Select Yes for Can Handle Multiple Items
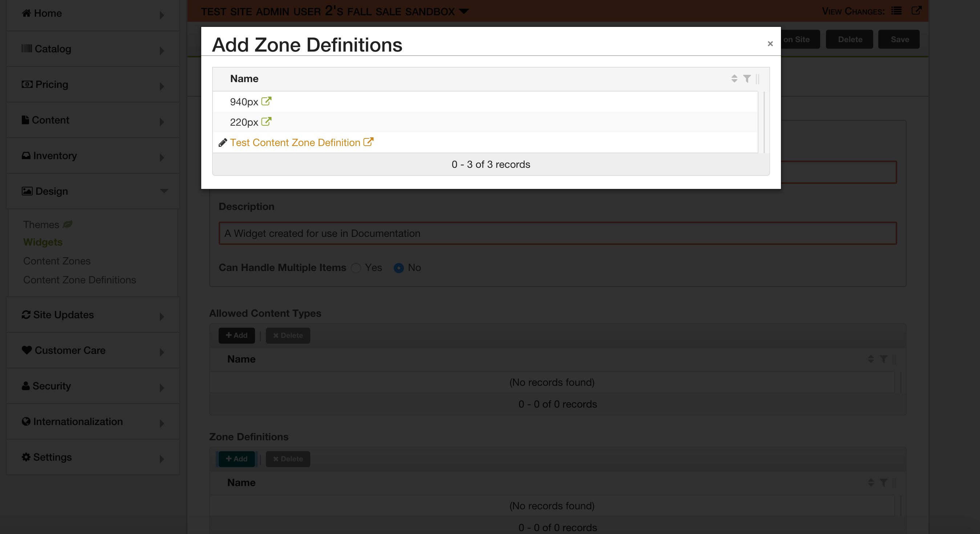Viewport: 980px width, 534px height. click(356, 268)
